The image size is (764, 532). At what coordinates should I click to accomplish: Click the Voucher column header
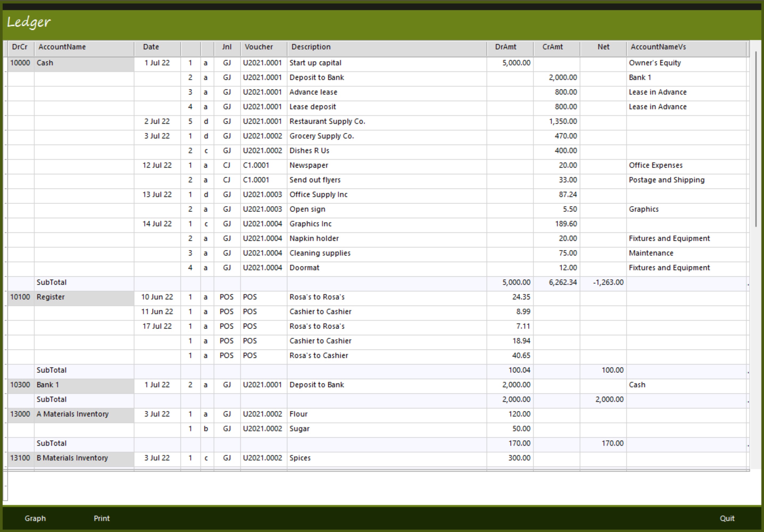pyautogui.click(x=258, y=47)
